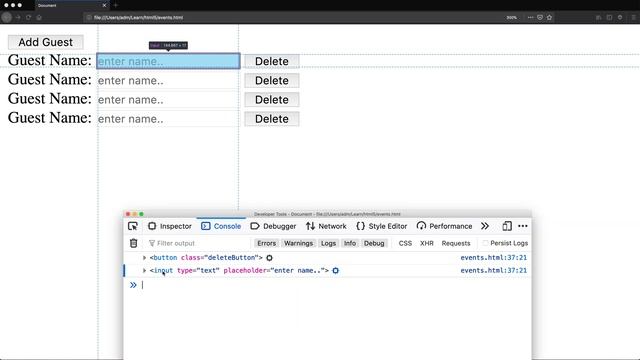
Task: Expand the logged input element
Action: click(x=144, y=271)
